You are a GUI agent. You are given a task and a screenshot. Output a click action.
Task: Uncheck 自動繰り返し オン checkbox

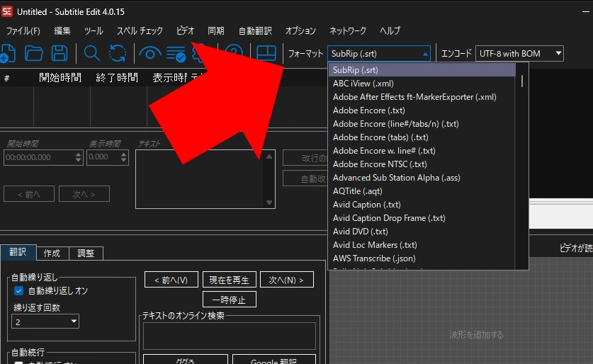(x=18, y=290)
